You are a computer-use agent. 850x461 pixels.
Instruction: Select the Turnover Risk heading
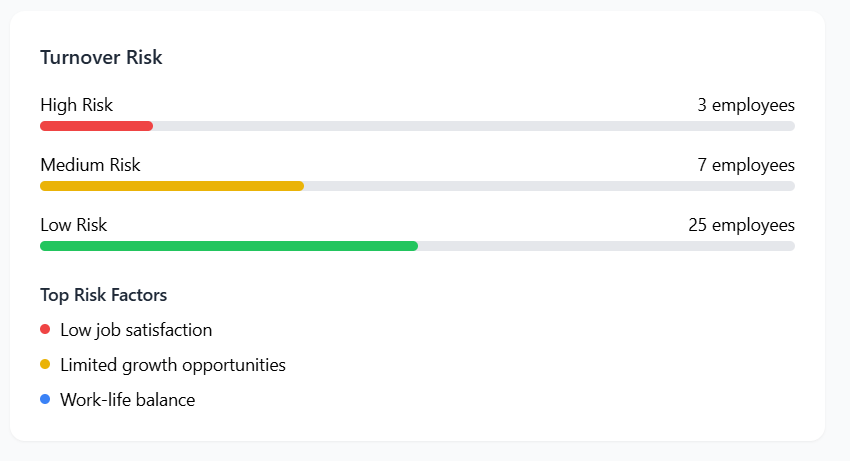click(x=101, y=58)
